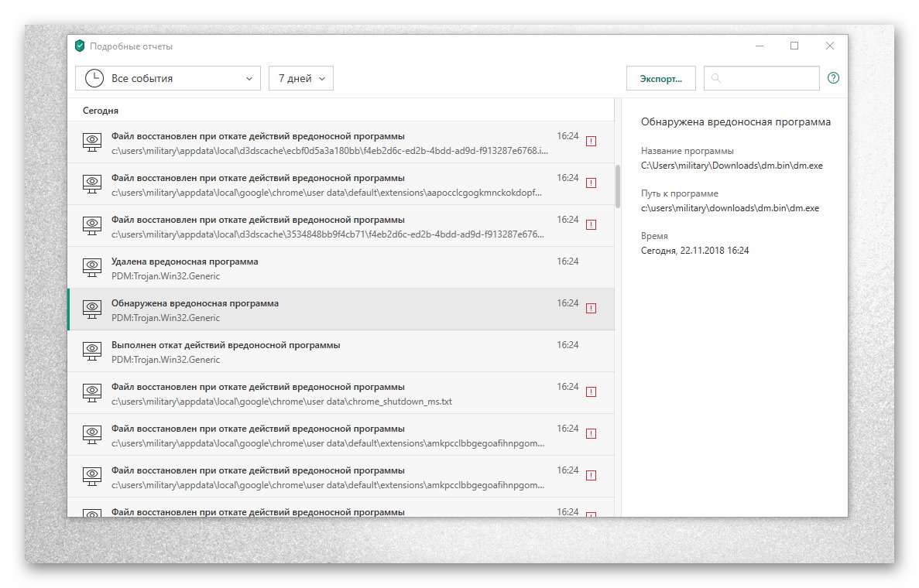Click the Kaspersky shield icon in title bar
Viewport: 919px width, 588px height.
(79, 46)
